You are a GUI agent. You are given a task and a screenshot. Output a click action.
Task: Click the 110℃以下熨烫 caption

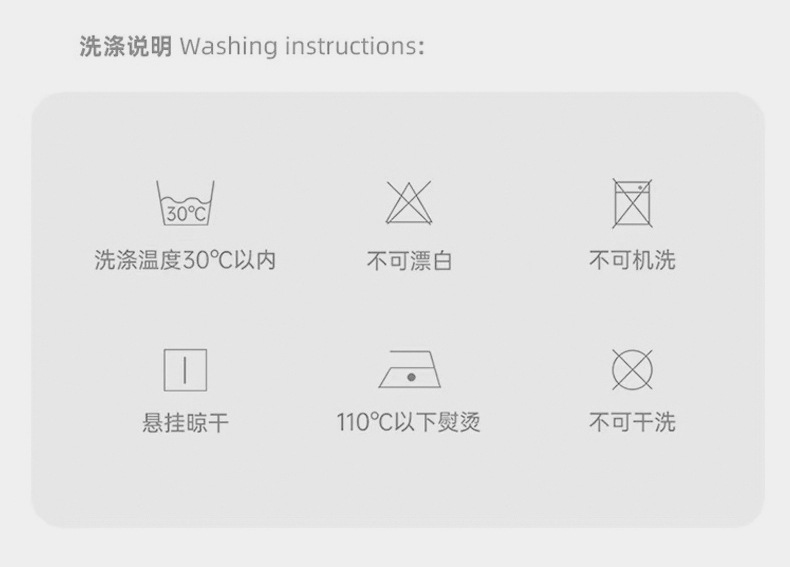(x=409, y=422)
